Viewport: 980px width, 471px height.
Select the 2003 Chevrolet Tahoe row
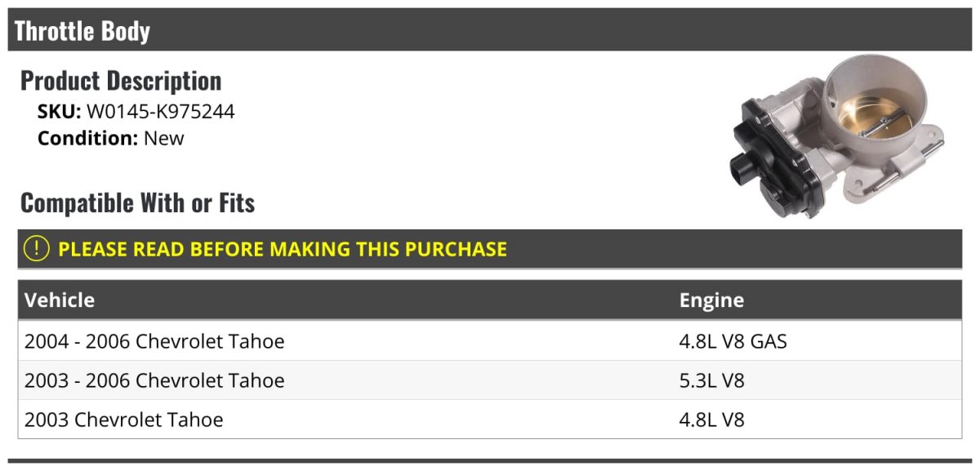click(x=490, y=420)
